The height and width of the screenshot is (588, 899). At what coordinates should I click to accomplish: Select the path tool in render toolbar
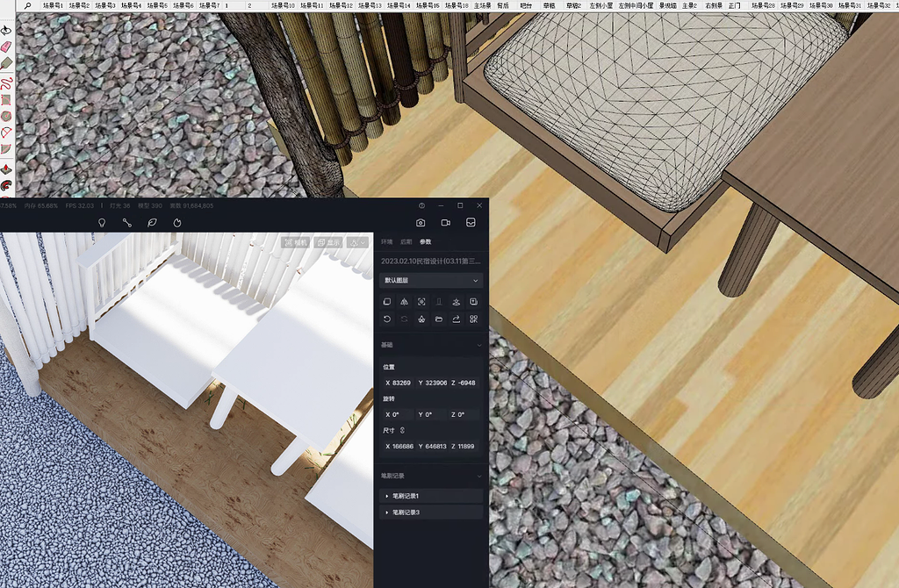pos(127,222)
